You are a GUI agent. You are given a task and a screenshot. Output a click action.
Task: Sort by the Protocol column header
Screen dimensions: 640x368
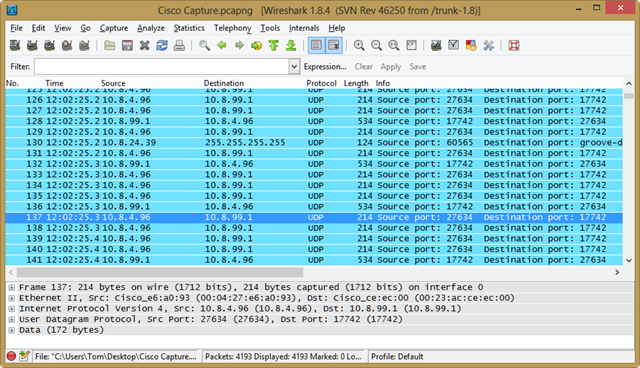(321, 83)
